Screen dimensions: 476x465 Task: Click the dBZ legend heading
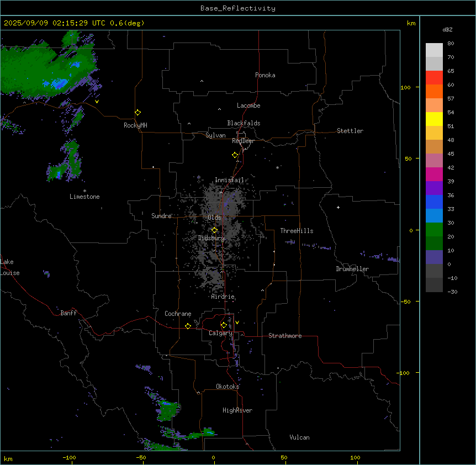tap(447, 29)
